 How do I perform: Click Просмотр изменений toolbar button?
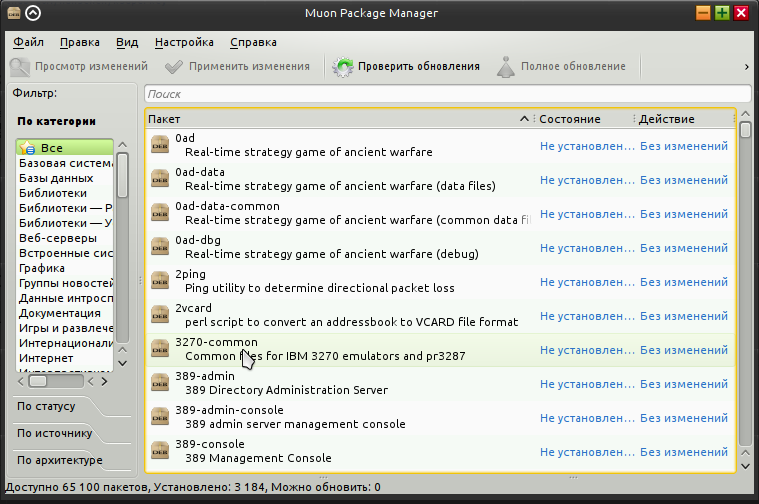(x=79, y=67)
